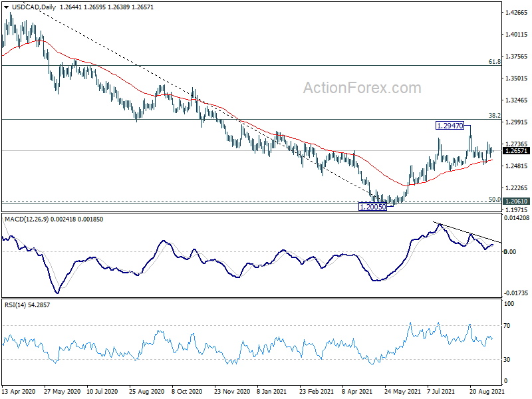532x399 pixels.
Task: Click the MACD(12,26,9) indicator label
Action: pyautogui.click(x=27, y=219)
